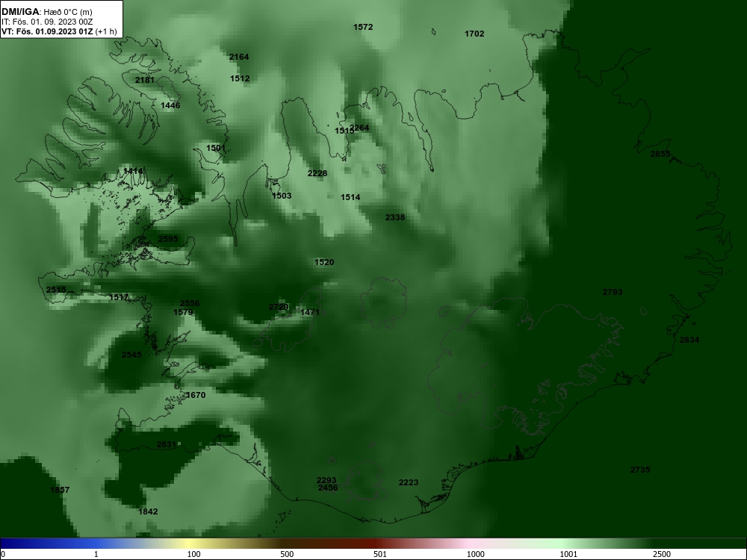Click the offshore value 2735
The width and height of the screenshot is (747, 560).
pyautogui.click(x=640, y=470)
